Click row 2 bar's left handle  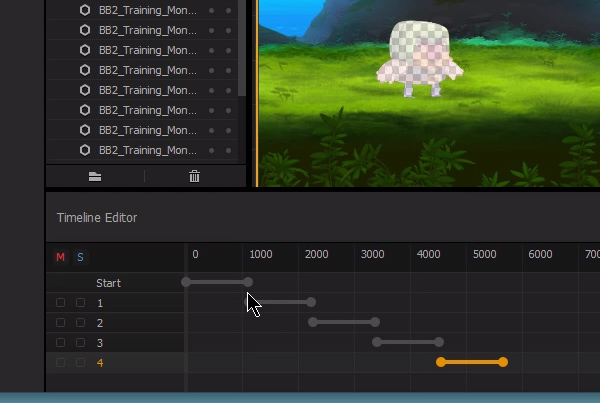tap(313, 322)
